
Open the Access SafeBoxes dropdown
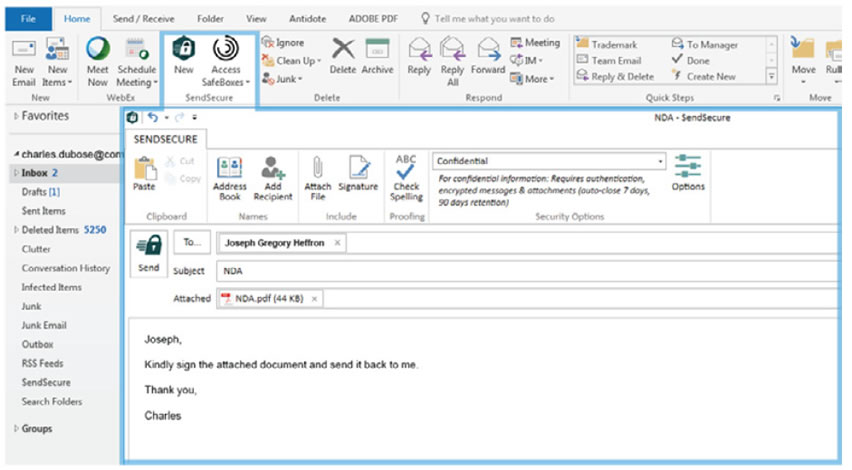coord(225,61)
